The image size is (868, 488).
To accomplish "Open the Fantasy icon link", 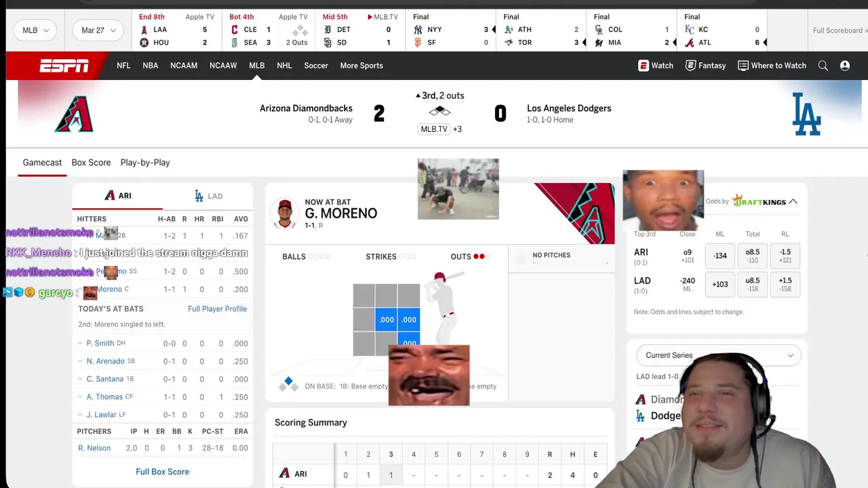I will 690,66.
